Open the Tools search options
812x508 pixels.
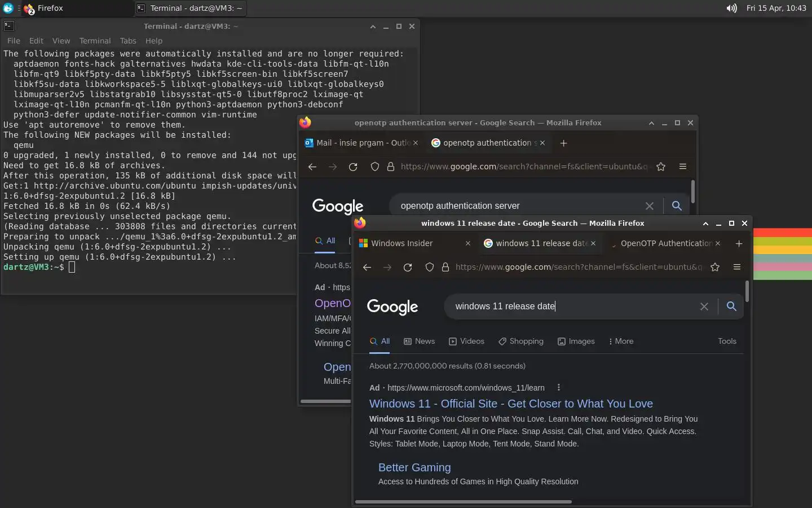pyautogui.click(x=727, y=341)
